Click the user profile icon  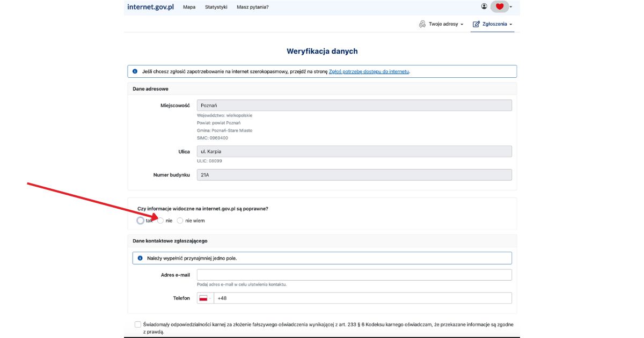tap(484, 6)
